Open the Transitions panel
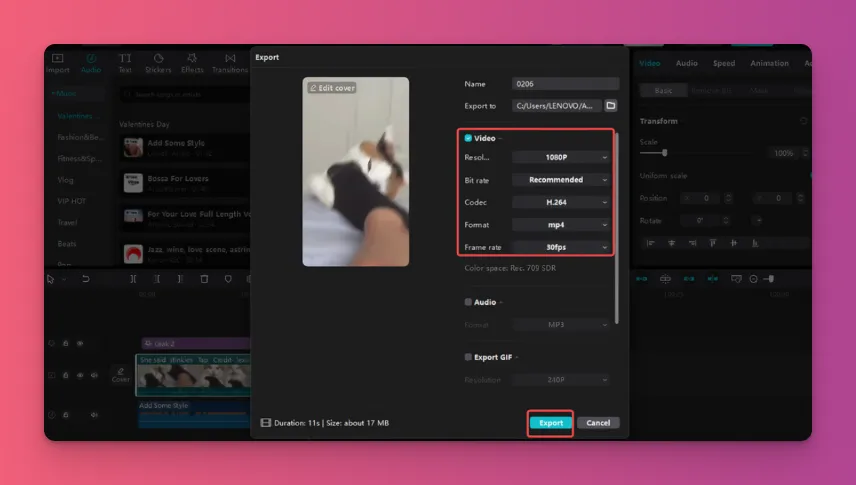This screenshot has width=856, height=485. [230, 63]
